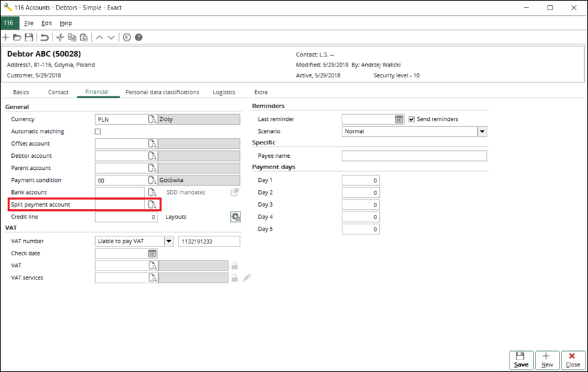Open Payment condition lookup icon
Image resolution: width=588 pixels, height=372 pixels.
(153, 180)
